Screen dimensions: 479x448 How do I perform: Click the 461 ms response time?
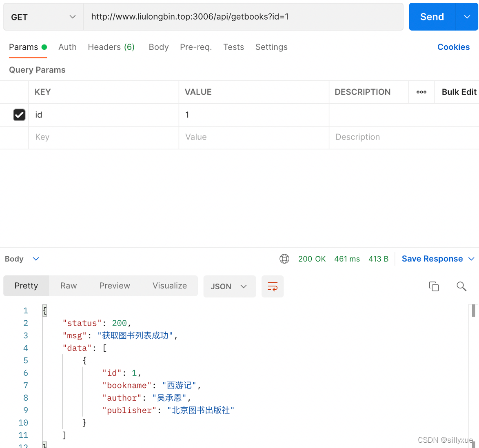tap(347, 259)
